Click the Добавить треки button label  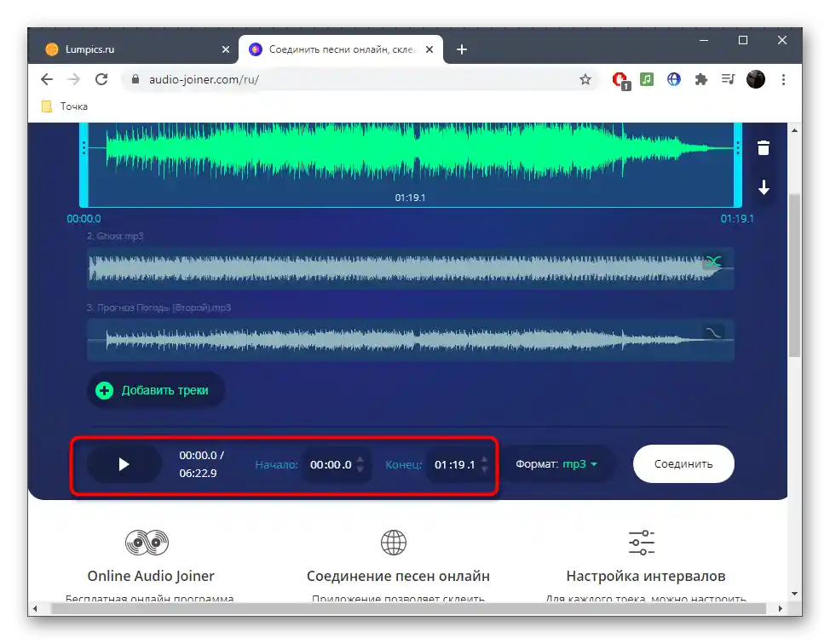[x=164, y=390]
